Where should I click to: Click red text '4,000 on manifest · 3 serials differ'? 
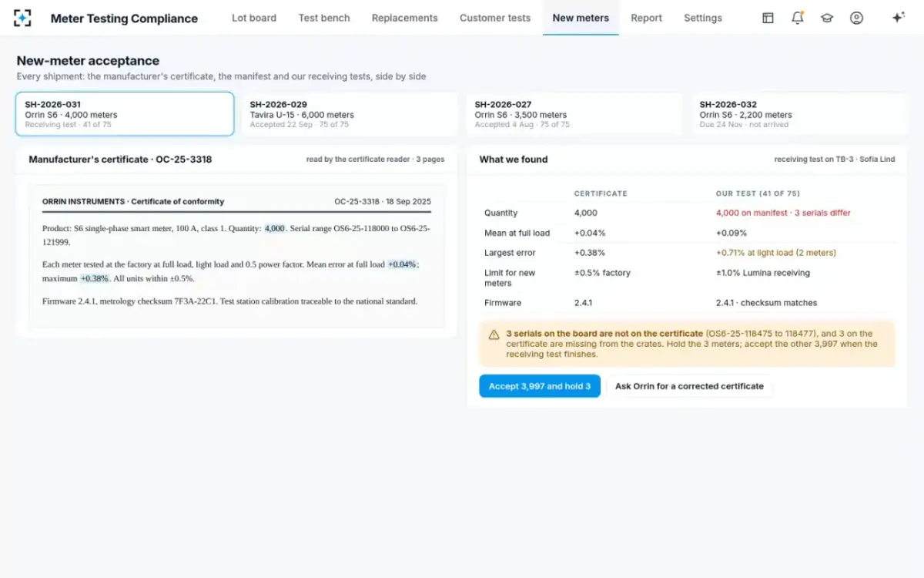pos(783,213)
